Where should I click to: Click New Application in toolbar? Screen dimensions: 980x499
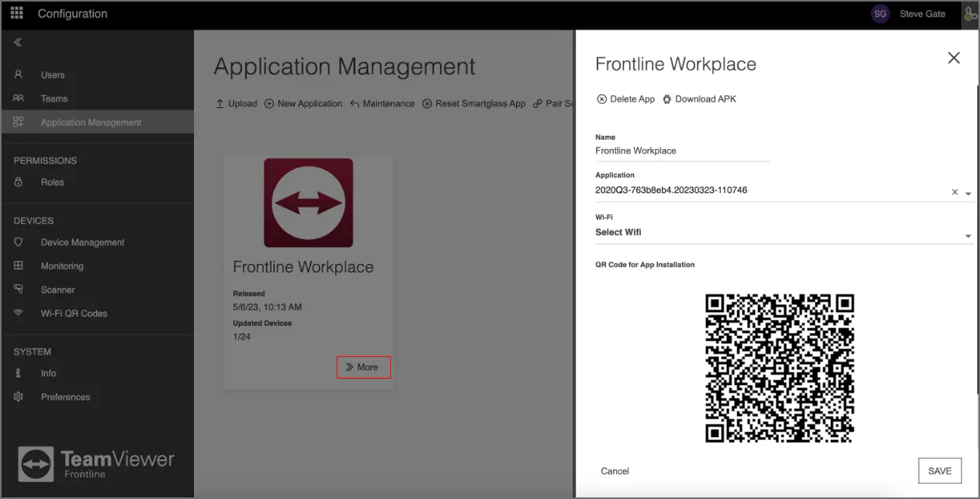point(303,103)
